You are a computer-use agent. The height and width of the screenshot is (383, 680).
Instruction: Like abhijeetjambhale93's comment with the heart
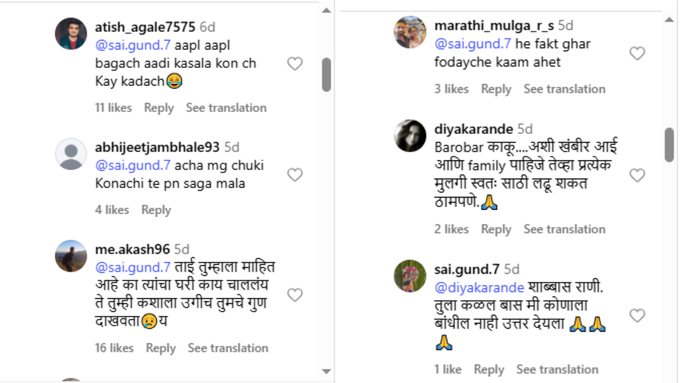[x=295, y=175]
